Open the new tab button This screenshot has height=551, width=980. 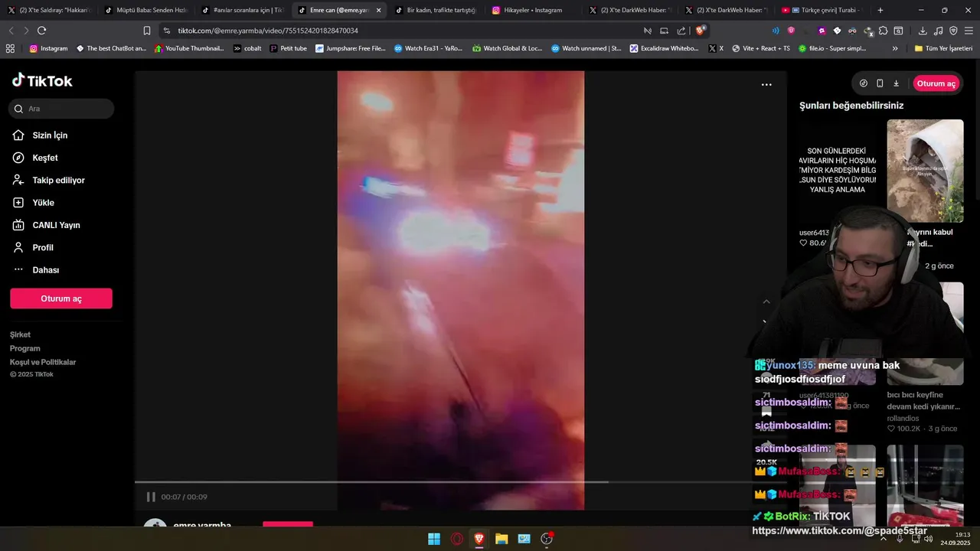(x=880, y=10)
